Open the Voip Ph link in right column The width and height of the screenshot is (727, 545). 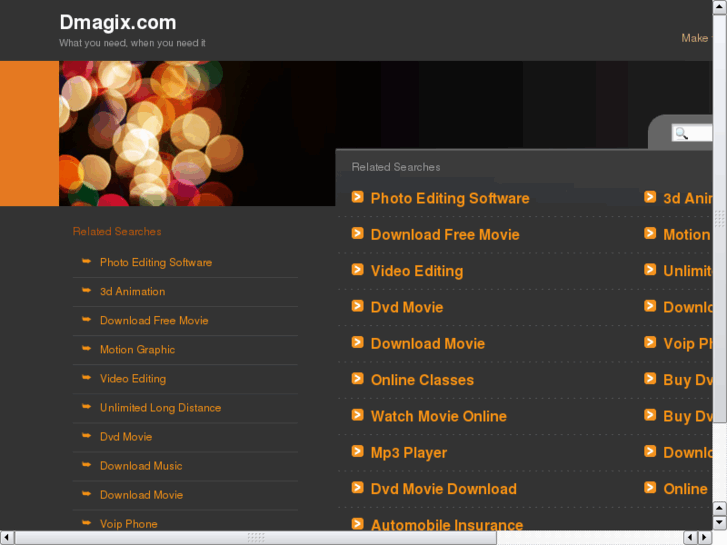click(688, 344)
